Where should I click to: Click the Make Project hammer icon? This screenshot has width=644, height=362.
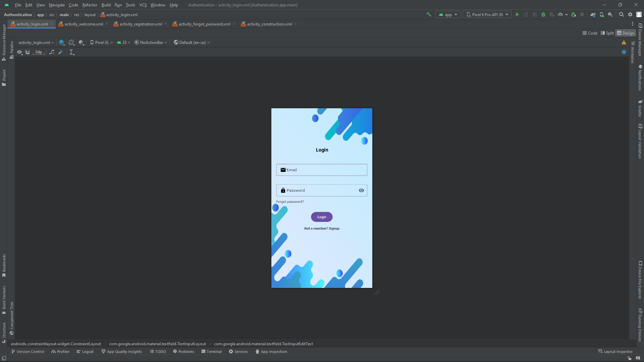click(x=429, y=14)
